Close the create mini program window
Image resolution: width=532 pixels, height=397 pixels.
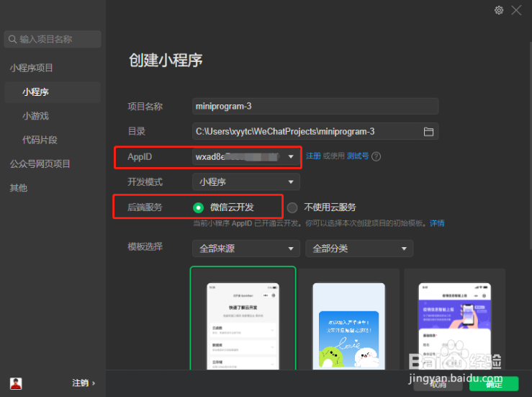coord(516,10)
